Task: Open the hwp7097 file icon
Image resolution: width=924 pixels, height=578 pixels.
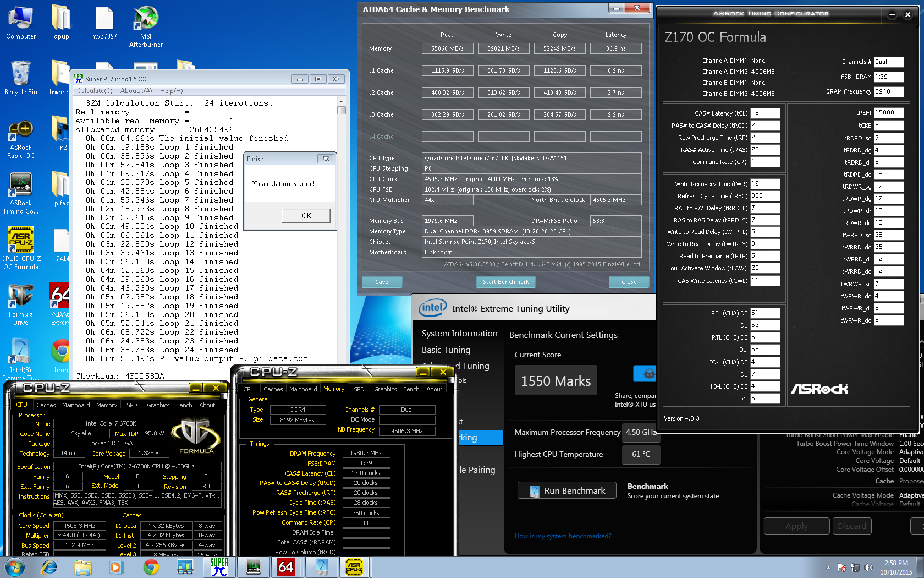Action: click(x=104, y=23)
